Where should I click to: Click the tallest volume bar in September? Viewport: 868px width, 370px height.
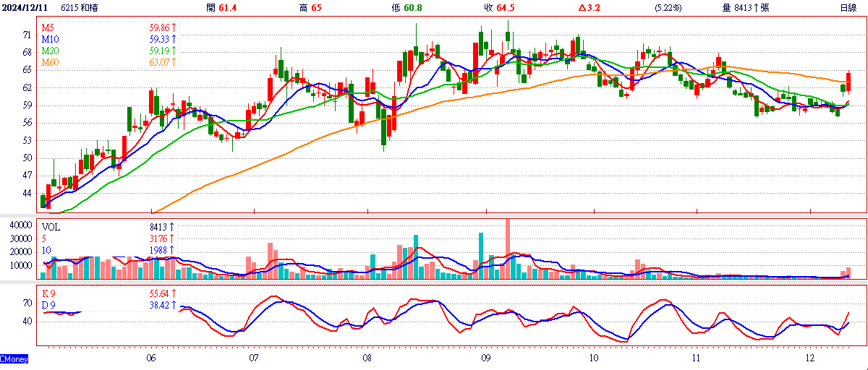click(x=508, y=248)
